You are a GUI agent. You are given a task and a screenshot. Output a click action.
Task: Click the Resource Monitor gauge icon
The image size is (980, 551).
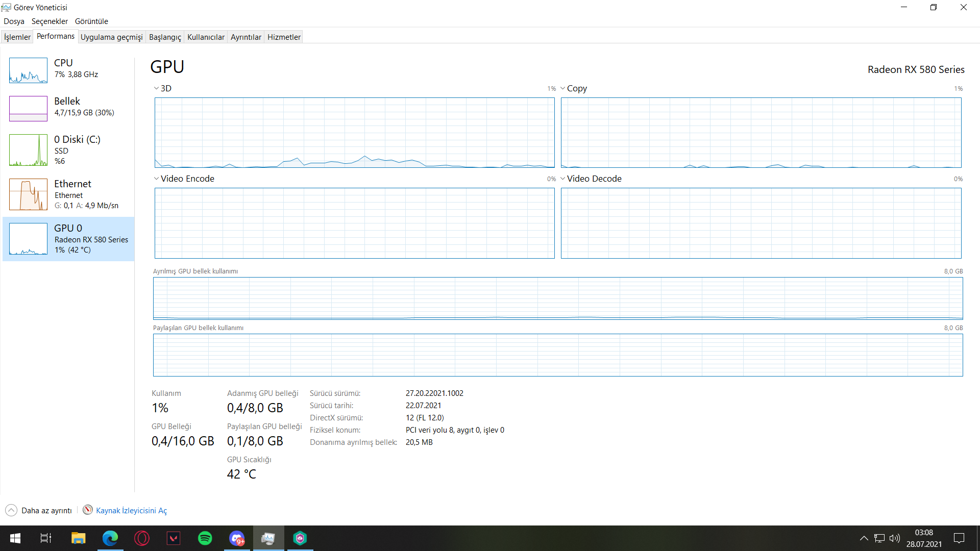point(88,510)
